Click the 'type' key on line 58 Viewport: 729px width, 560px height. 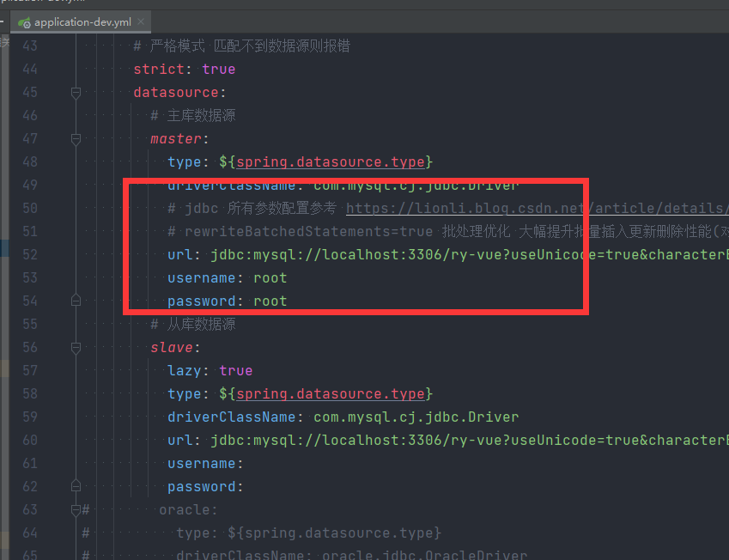pos(185,394)
